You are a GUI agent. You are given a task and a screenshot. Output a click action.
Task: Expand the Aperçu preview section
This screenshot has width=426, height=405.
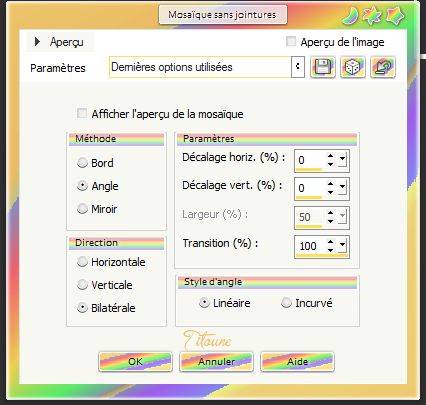point(37,42)
